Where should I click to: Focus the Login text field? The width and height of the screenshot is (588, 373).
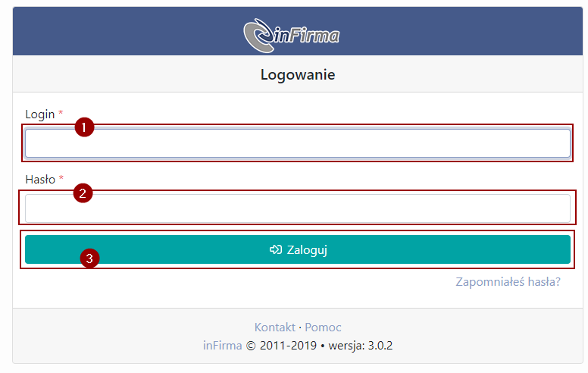(298, 143)
